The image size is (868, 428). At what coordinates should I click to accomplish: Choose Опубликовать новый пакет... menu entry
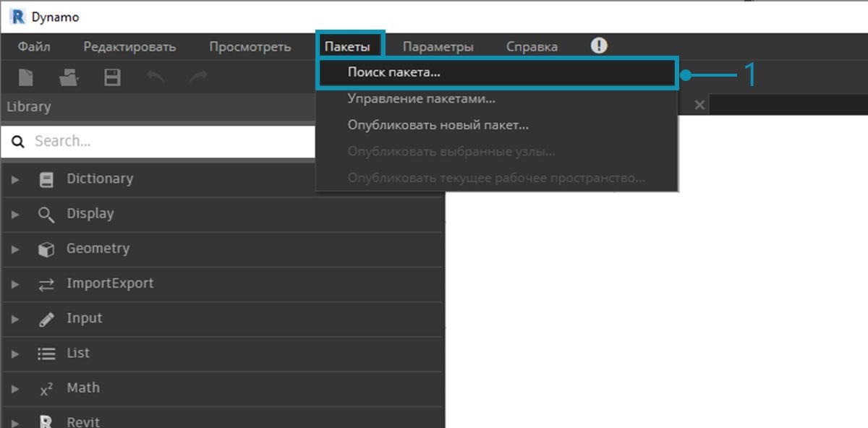(497, 125)
